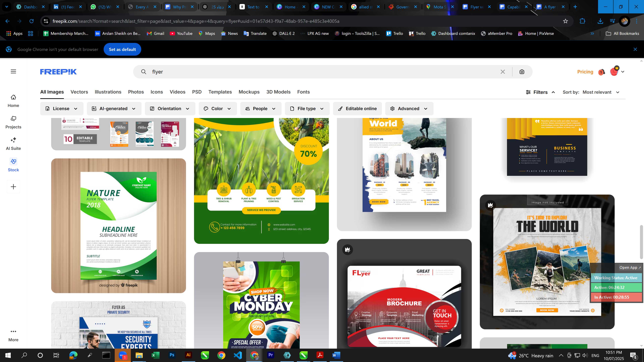Open the weather widget in taskbar
Screen dimensions: 644x362
coord(531,355)
